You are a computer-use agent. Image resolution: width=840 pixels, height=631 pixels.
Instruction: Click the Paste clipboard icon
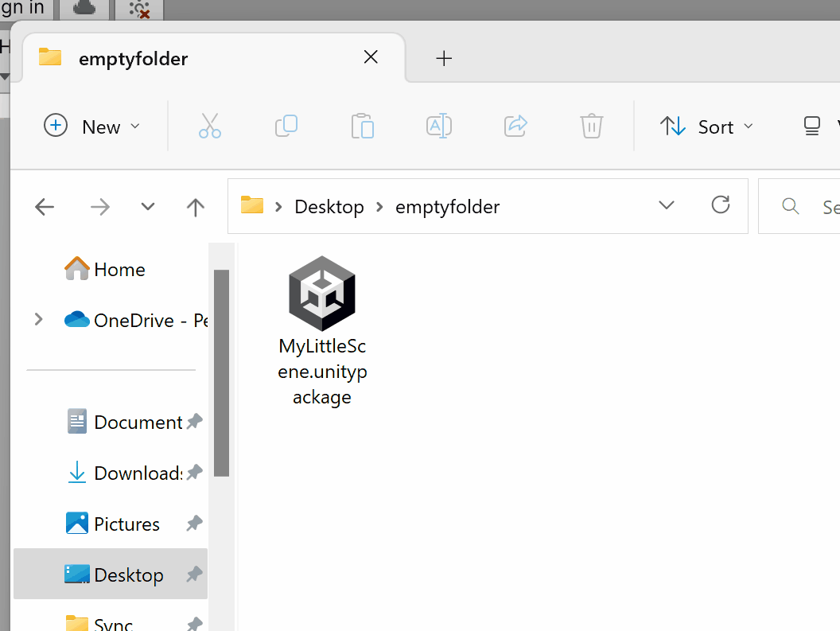tap(363, 127)
